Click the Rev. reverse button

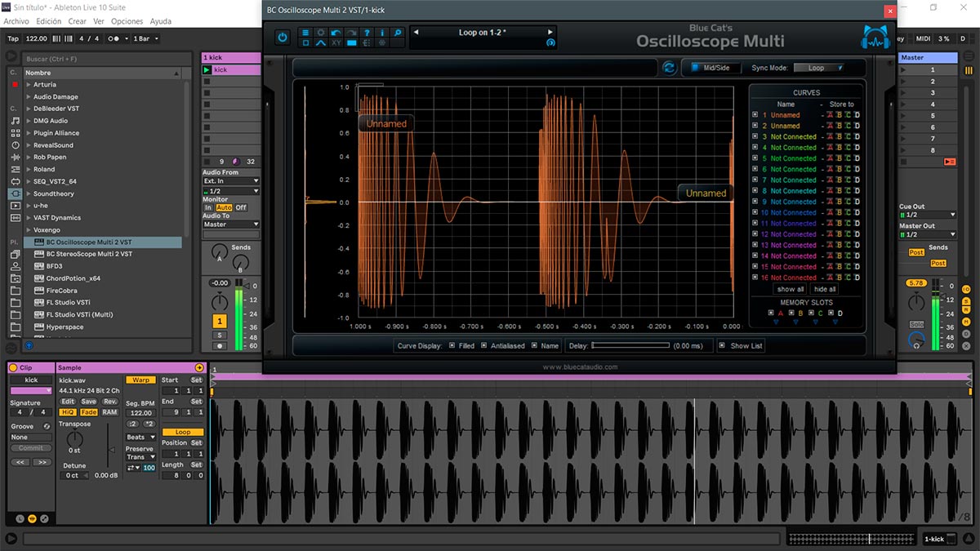(x=110, y=402)
